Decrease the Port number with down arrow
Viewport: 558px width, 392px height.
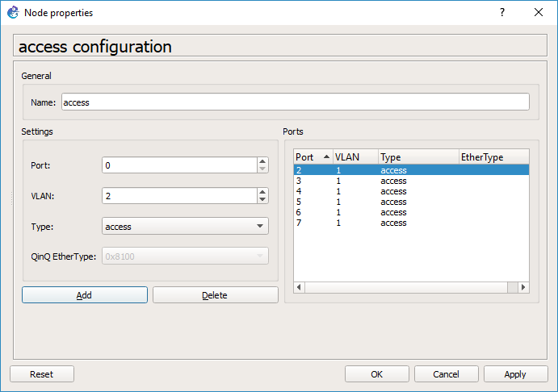pyautogui.click(x=262, y=169)
